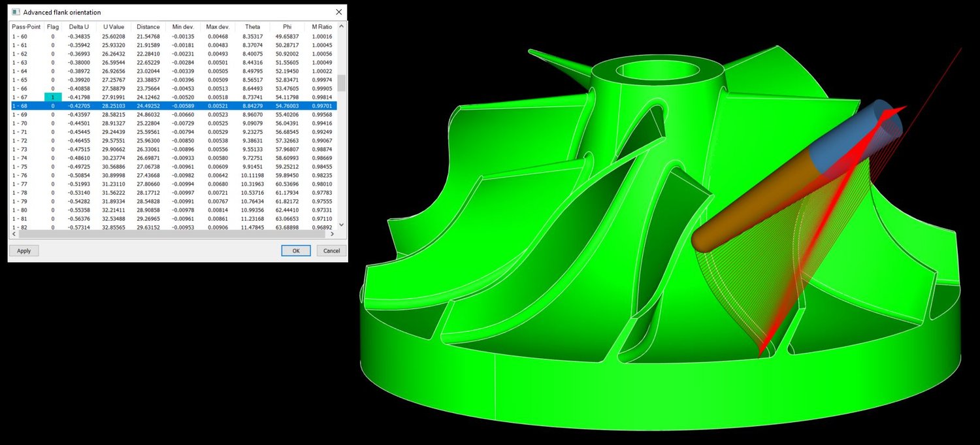The image size is (980, 445).
Task: Select the highlighted row 1-68
Action: click(x=163, y=105)
